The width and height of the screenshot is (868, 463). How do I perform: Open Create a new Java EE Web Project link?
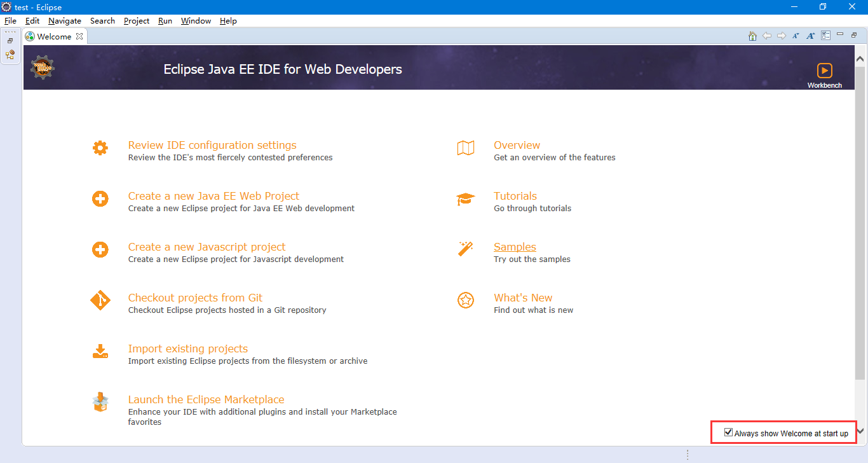[x=214, y=196]
